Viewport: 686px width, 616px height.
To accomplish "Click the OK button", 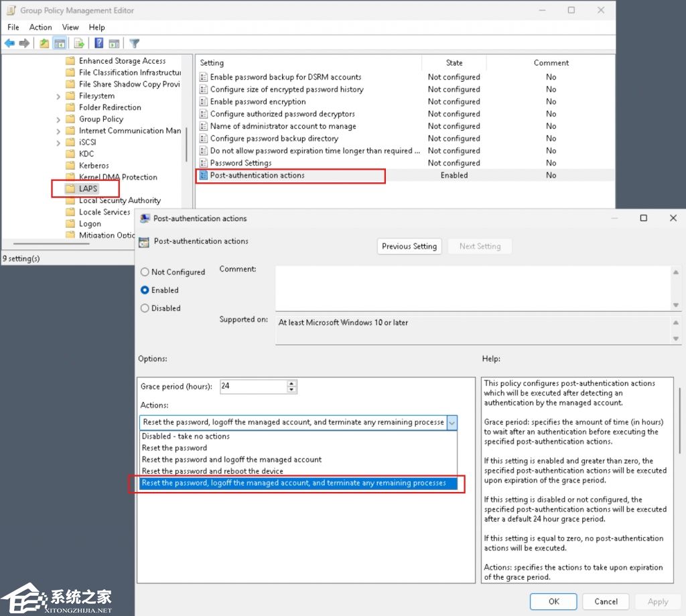I will coord(553,601).
